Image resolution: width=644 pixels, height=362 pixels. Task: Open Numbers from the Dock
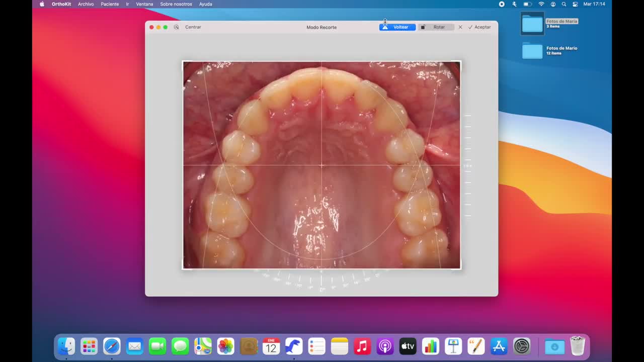coord(431,346)
